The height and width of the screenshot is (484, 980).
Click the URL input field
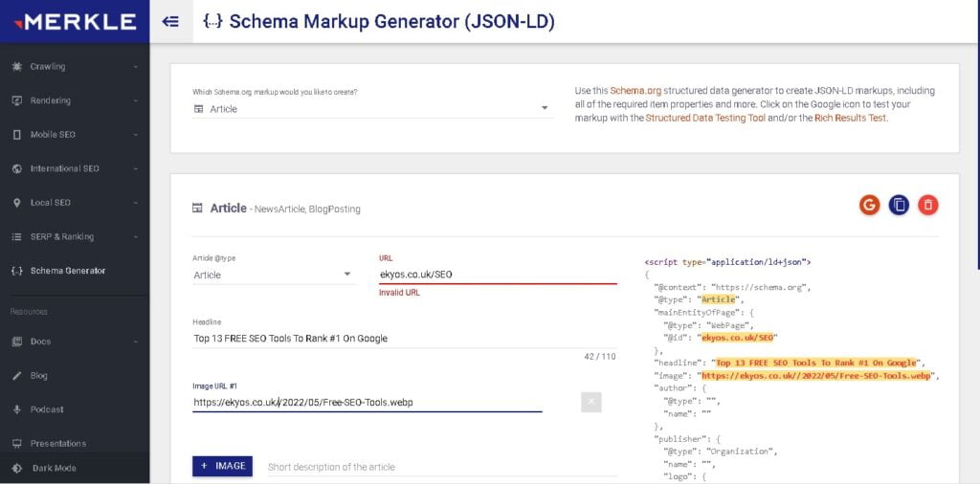tap(498, 274)
